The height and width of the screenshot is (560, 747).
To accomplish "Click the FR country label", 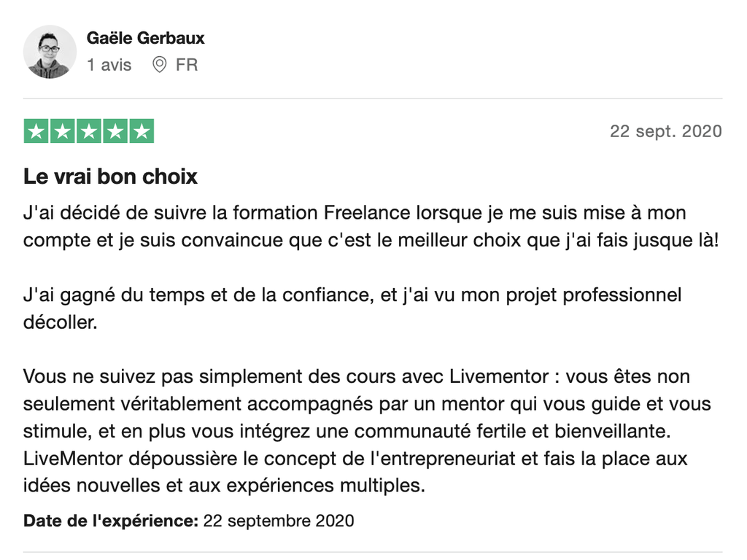I will coord(187,65).
